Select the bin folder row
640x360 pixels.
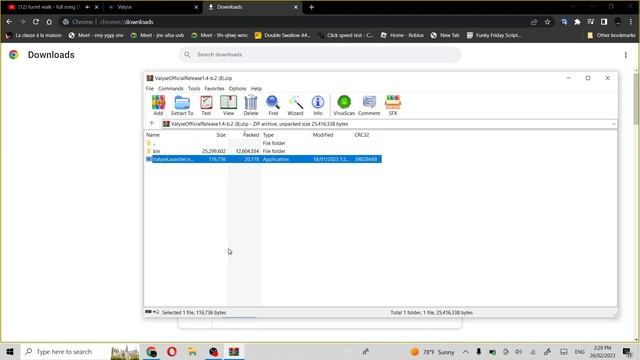coord(263,151)
